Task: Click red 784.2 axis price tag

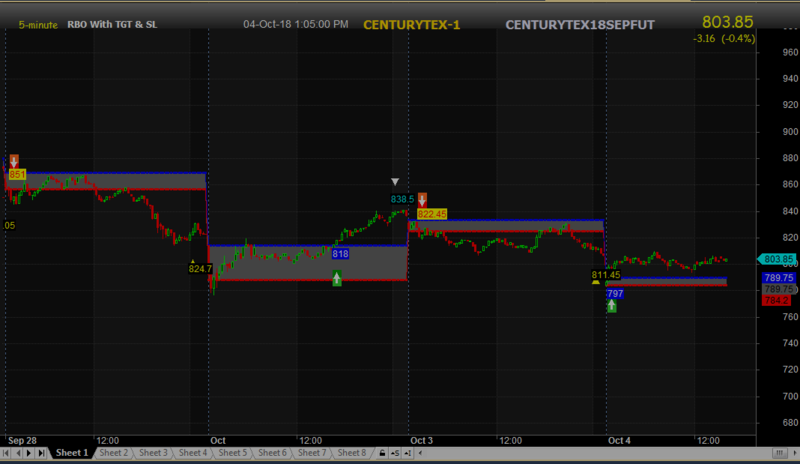Action: (776, 300)
